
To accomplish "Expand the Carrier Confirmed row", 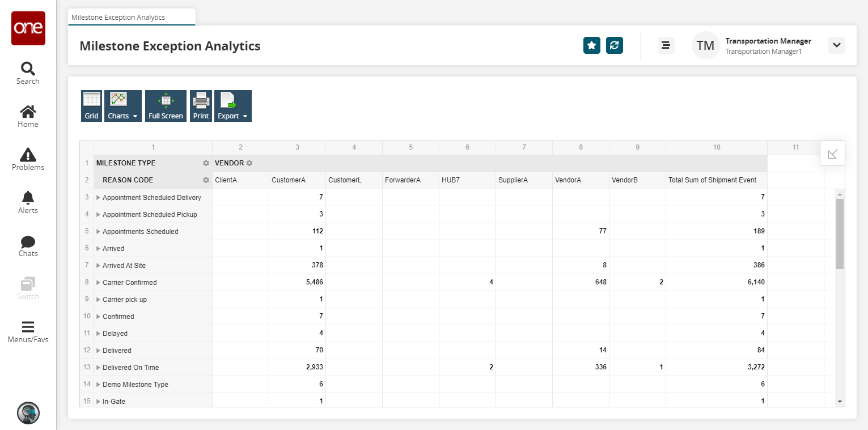I will coord(98,283).
